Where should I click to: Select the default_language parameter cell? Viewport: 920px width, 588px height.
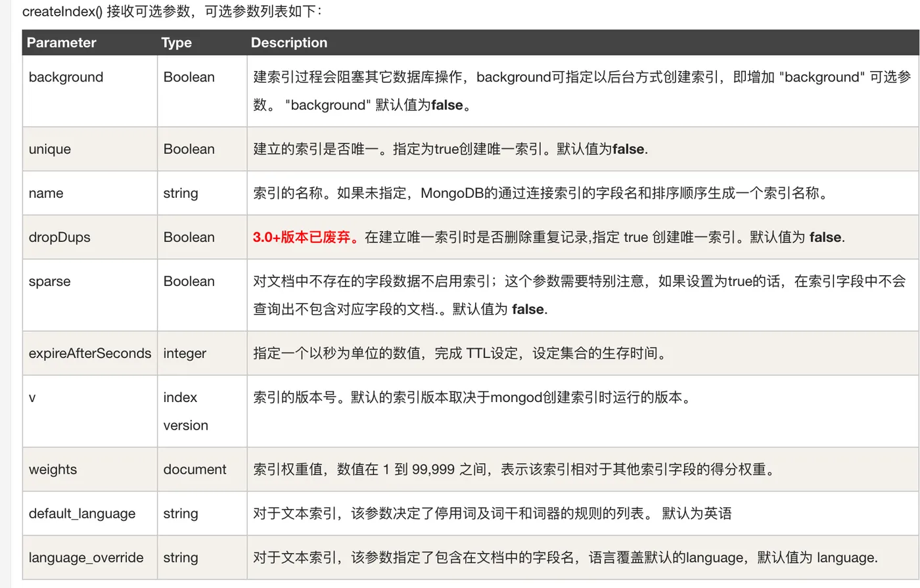pyautogui.click(x=90, y=514)
